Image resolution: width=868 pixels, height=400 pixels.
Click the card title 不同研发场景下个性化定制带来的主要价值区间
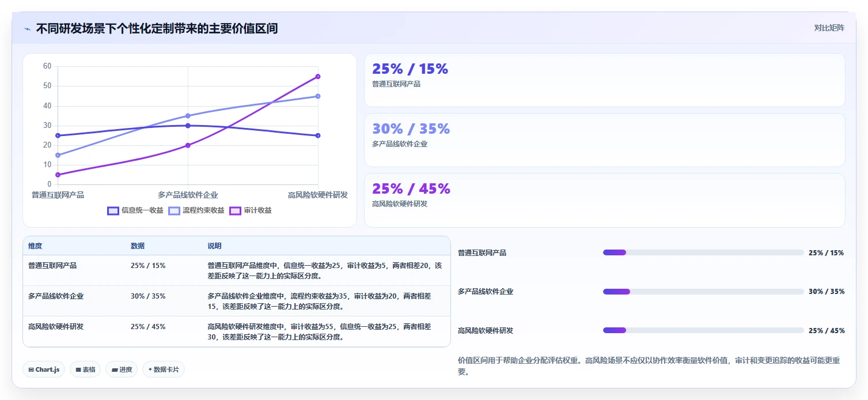point(157,28)
